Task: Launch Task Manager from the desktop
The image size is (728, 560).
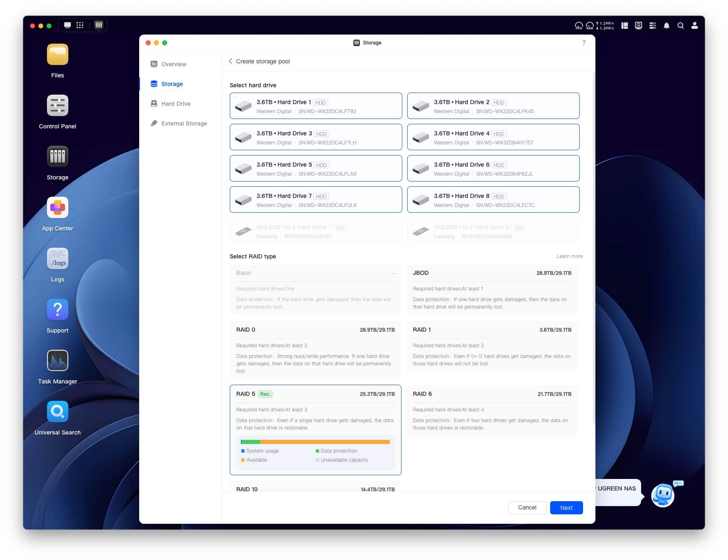Action: click(x=57, y=361)
